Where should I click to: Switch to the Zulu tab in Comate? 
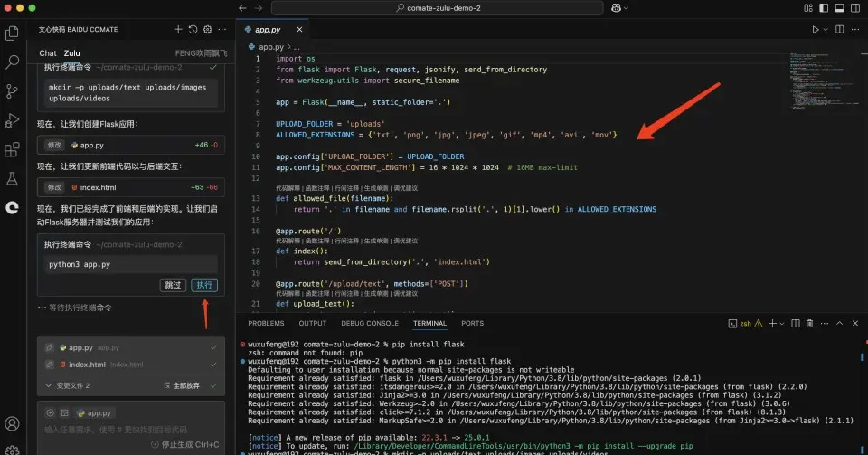(71, 53)
